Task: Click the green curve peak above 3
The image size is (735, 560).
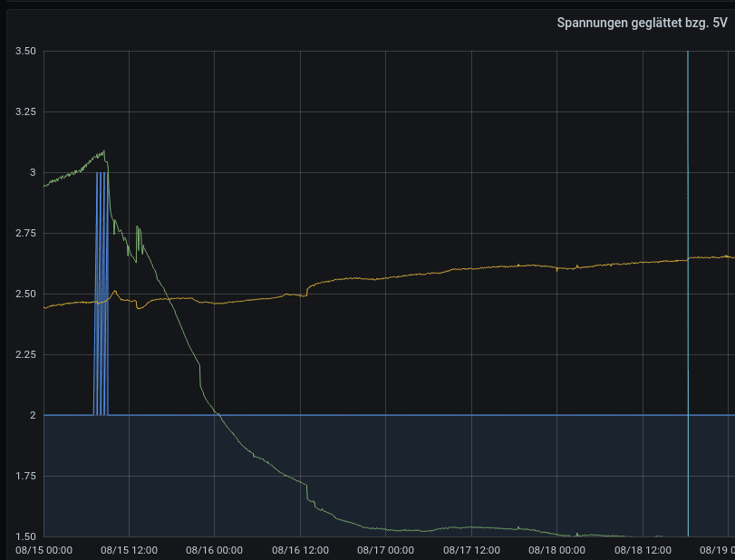Action: coord(104,151)
